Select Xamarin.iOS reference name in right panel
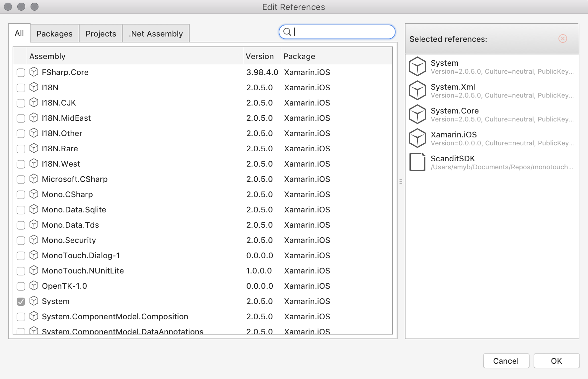The image size is (588, 379). (x=454, y=134)
